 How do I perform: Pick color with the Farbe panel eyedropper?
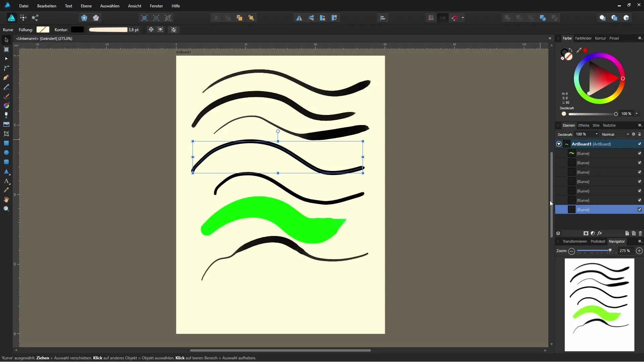pyautogui.click(x=579, y=50)
